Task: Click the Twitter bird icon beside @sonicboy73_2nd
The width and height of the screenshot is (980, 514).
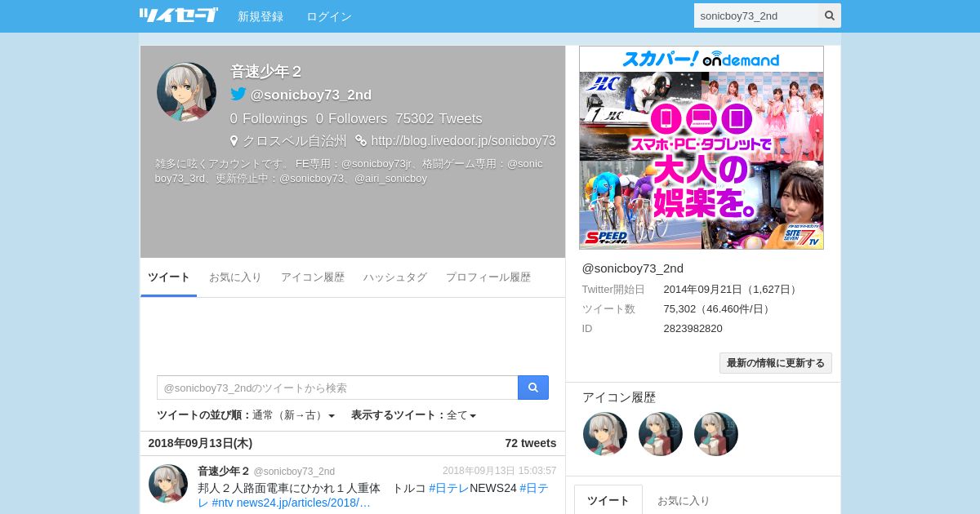Action: pyautogui.click(x=238, y=95)
